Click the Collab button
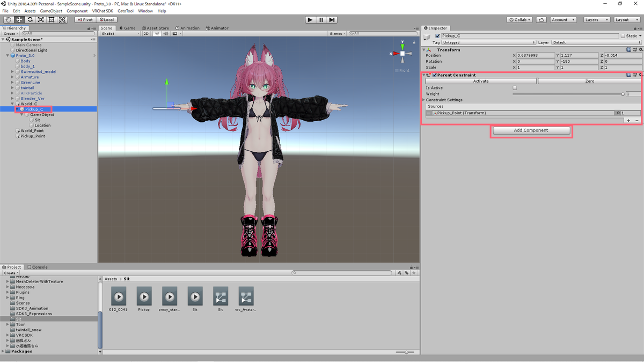This screenshot has height=362, width=644. (x=520, y=20)
